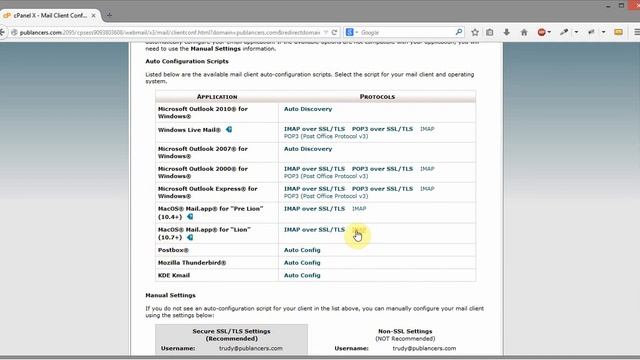Click Secure SSL/TLS Settings (Recommended) header
The height and width of the screenshot is (360, 640).
pos(231,335)
